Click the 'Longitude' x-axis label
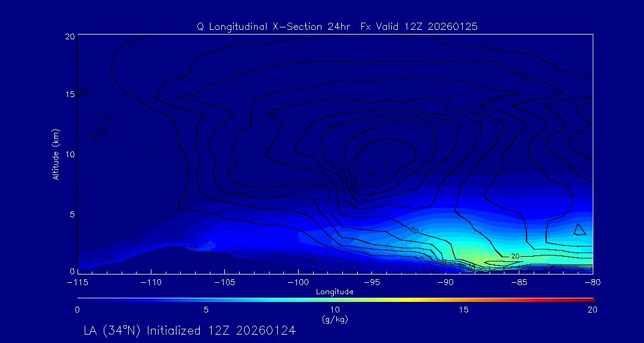Screen dimensions: 644x343 pyautogui.click(x=335, y=292)
